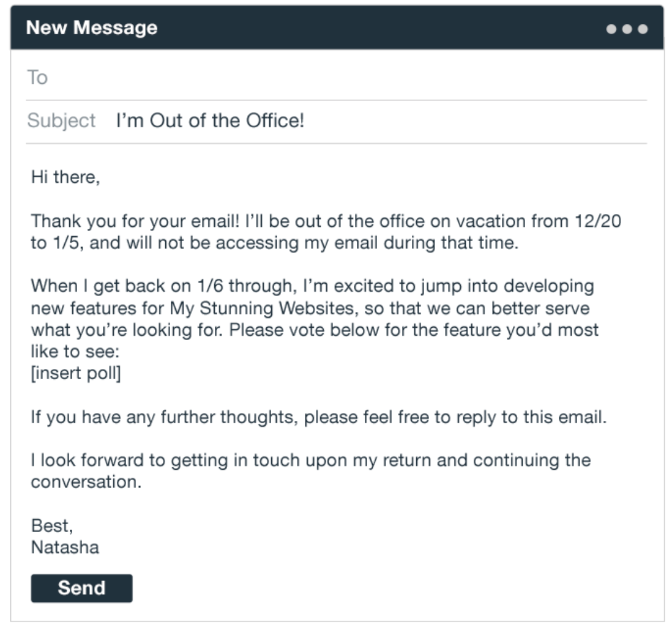The image size is (672, 630).
Task: Click the "To" label
Action: coord(37,78)
